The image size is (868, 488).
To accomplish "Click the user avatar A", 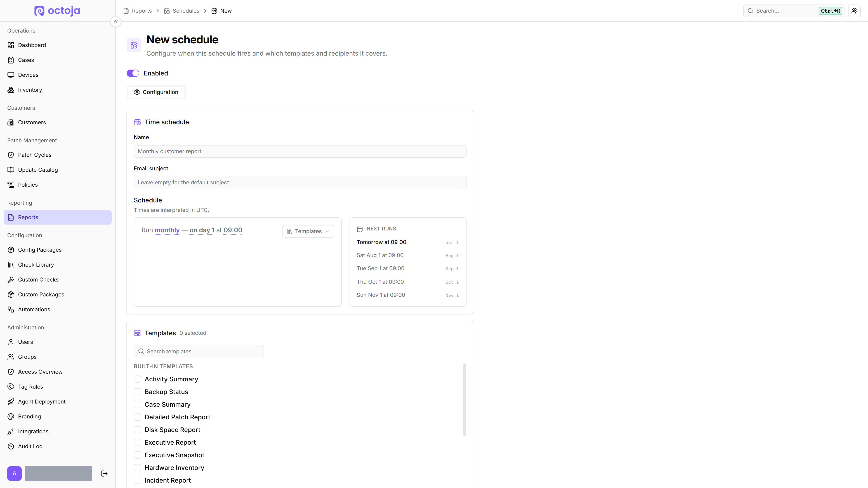I will pos(14,474).
